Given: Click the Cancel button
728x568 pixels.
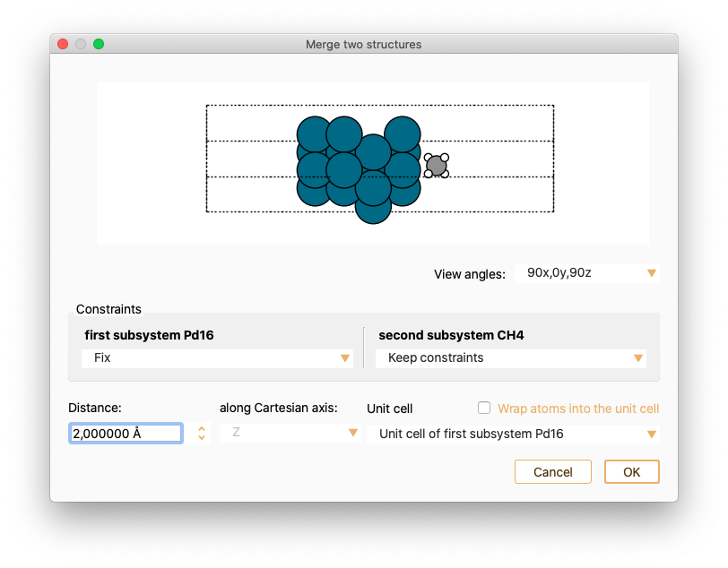Looking at the screenshot, I should click(552, 472).
